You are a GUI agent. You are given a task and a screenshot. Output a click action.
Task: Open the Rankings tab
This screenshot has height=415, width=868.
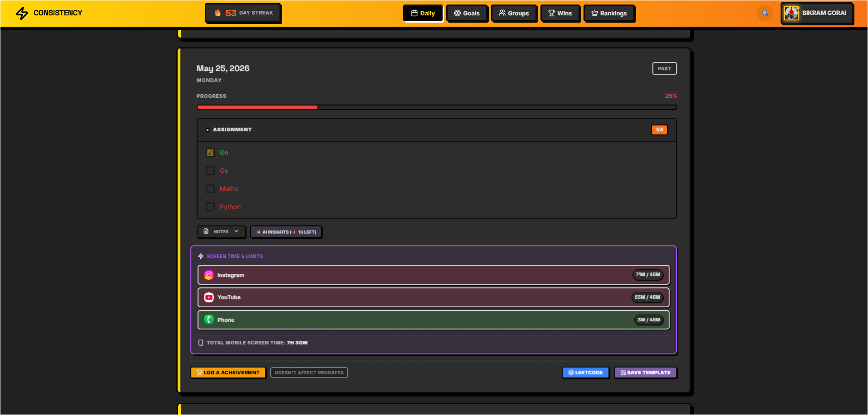pyautogui.click(x=609, y=13)
